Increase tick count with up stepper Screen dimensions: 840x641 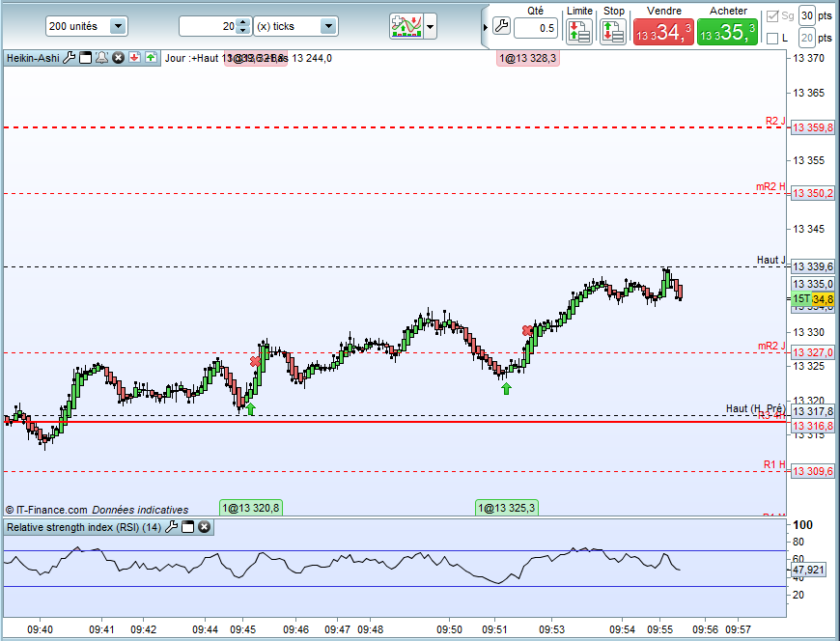(x=243, y=22)
